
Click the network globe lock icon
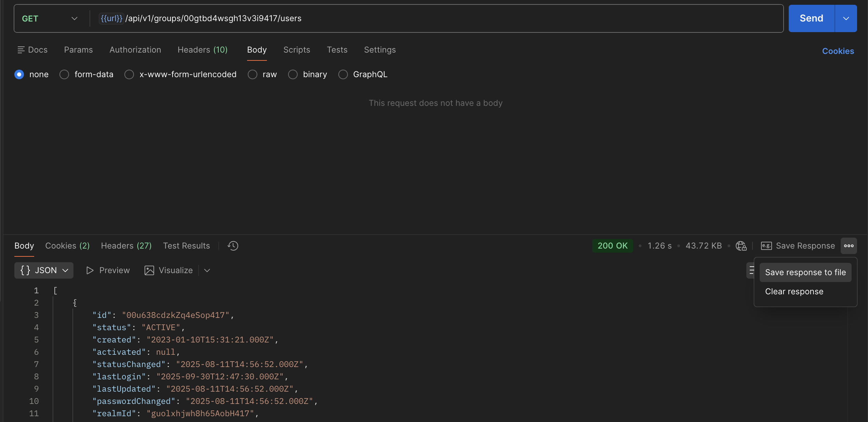tap(741, 246)
